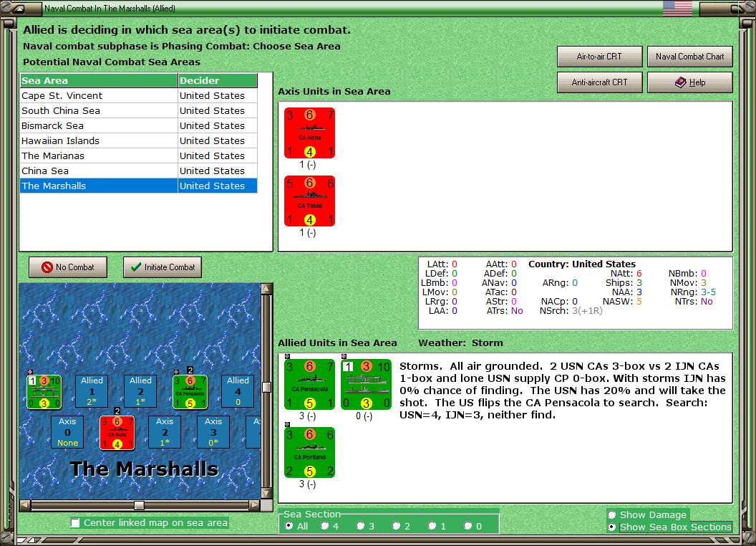Select China Sea row
This screenshot has width=756, height=546.
click(x=138, y=171)
